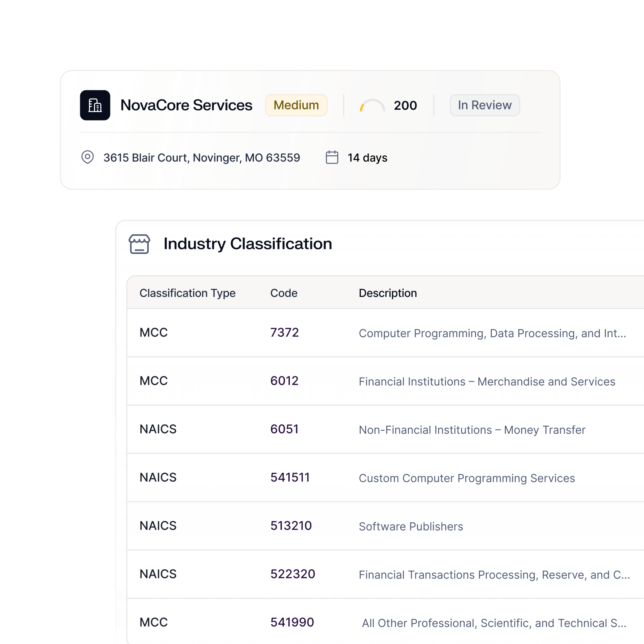This screenshot has height=644, width=644.
Task: Click the Description column header
Action: [388, 293]
